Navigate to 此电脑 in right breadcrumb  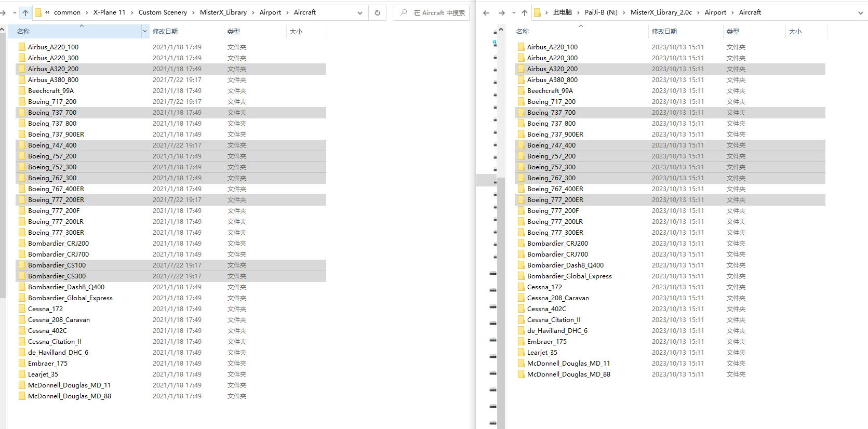coord(562,12)
